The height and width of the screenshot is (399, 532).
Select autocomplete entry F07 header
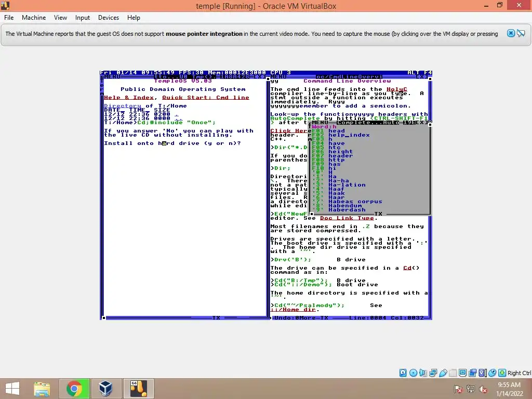(x=332, y=156)
